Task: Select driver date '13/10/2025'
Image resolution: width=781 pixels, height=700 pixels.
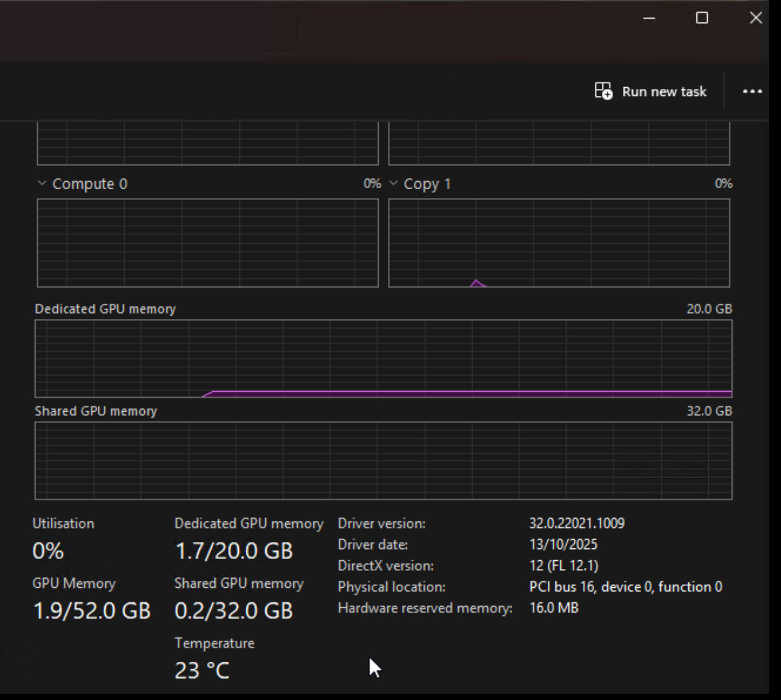Action: point(563,545)
